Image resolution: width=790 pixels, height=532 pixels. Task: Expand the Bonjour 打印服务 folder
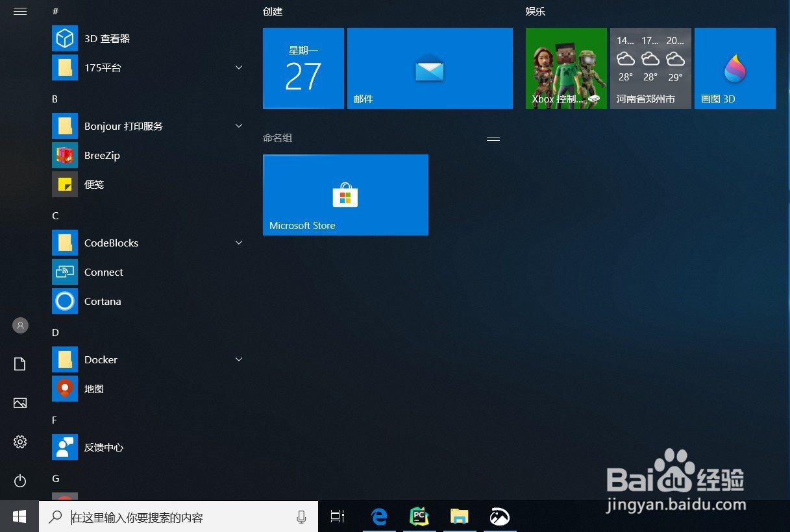pyautogui.click(x=239, y=125)
